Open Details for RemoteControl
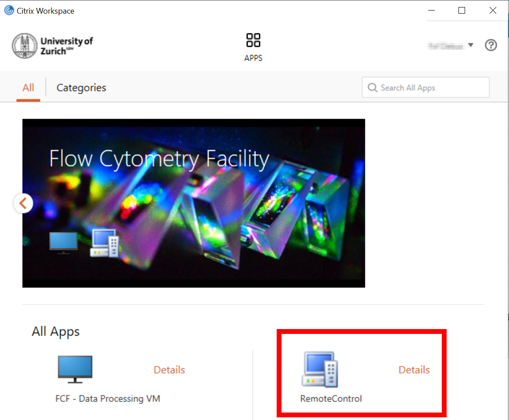Image resolution: width=509 pixels, height=420 pixels. (414, 369)
